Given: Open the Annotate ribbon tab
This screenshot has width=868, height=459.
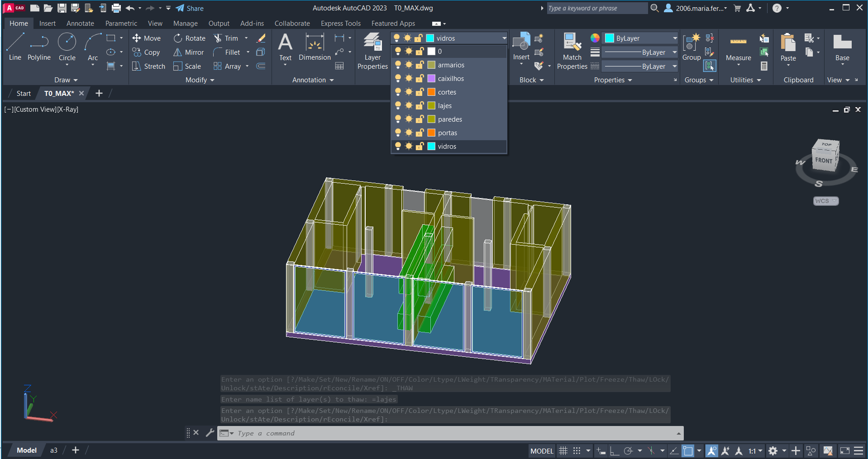Looking at the screenshot, I should 80,24.
